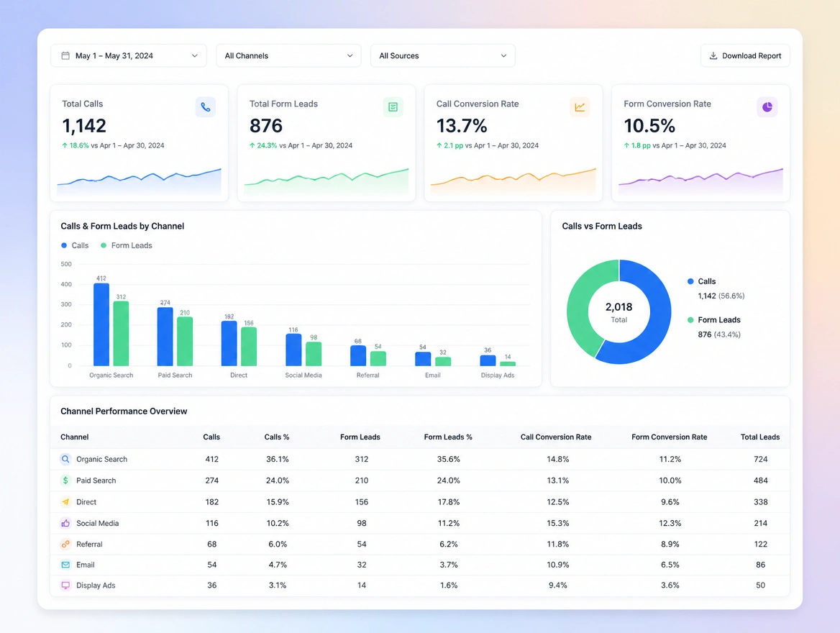The height and width of the screenshot is (633, 840).
Task: Open the All Sources dropdown
Action: pos(443,55)
